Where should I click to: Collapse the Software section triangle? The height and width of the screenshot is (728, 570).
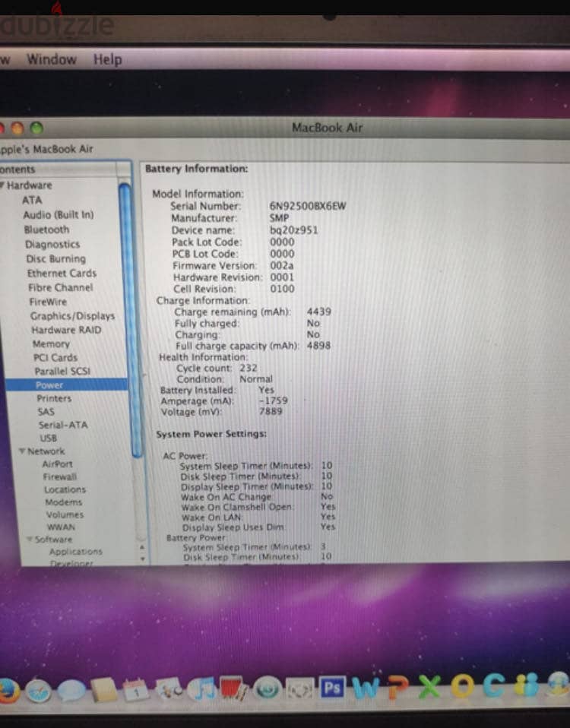30,539
